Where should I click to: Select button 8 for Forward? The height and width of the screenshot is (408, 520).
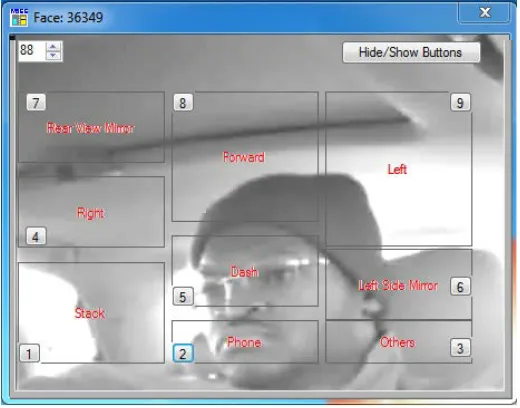pyautogui.click(x=183, y=102)
